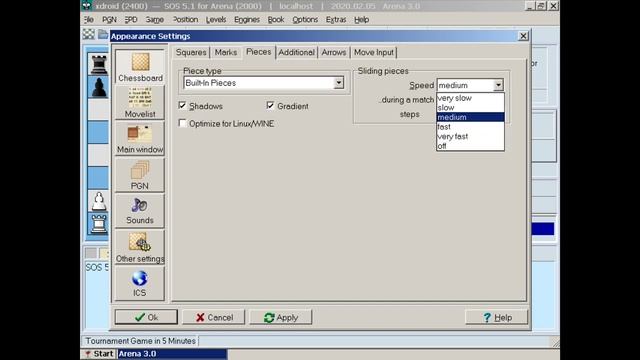Viewport: 640px width, 360px height.
Task: Choose 'slow' speed option
Action: [x=470, y=107]
